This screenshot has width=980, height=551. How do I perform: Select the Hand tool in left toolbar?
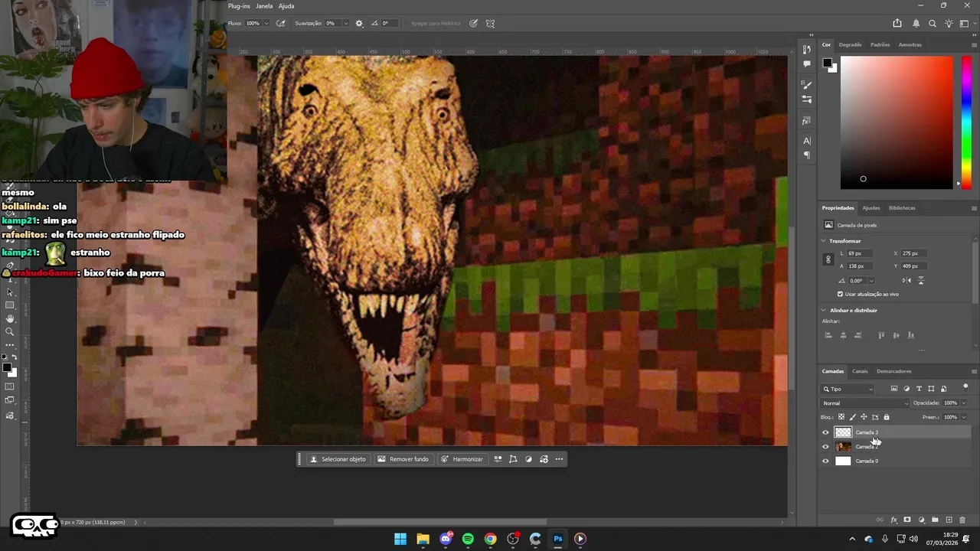pyautogui.click(x=10, y=319)
